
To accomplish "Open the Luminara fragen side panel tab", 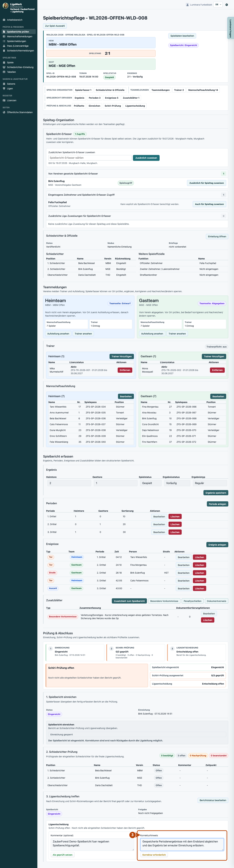I will click(x=231, y=28).
